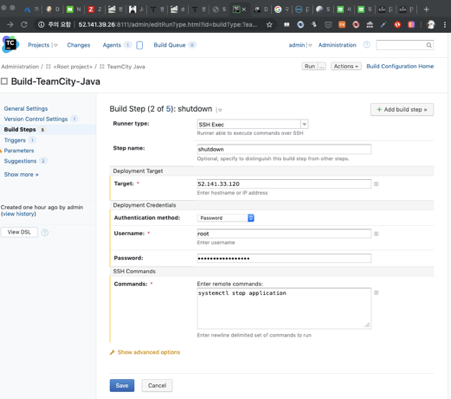Expand the Projects dropdown arrow

tap(55, 45)
